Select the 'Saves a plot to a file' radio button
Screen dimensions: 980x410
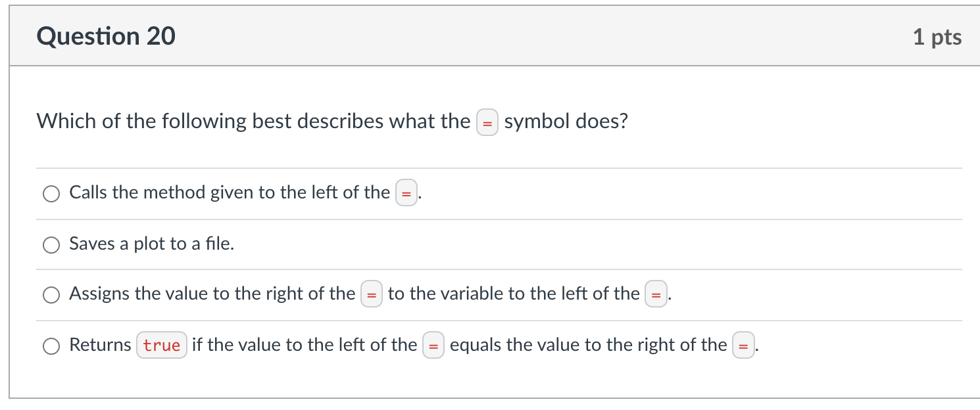[x=51, y=245]
